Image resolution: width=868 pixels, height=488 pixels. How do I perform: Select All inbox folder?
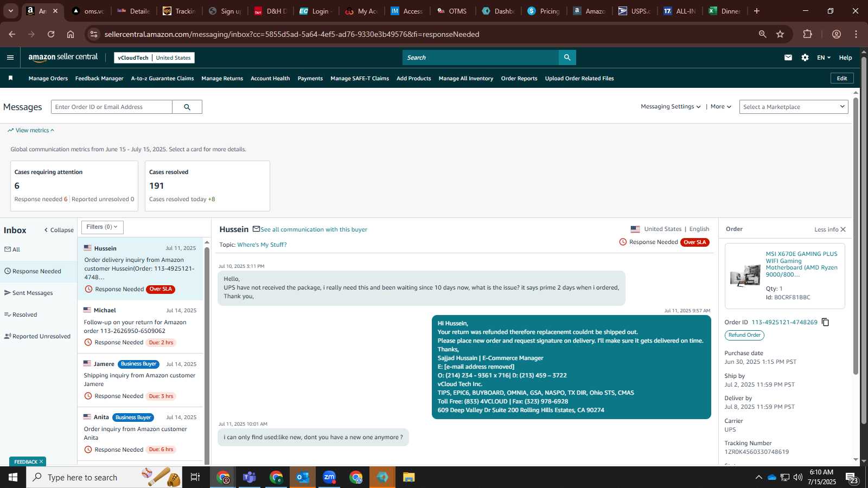coord(39,249)
